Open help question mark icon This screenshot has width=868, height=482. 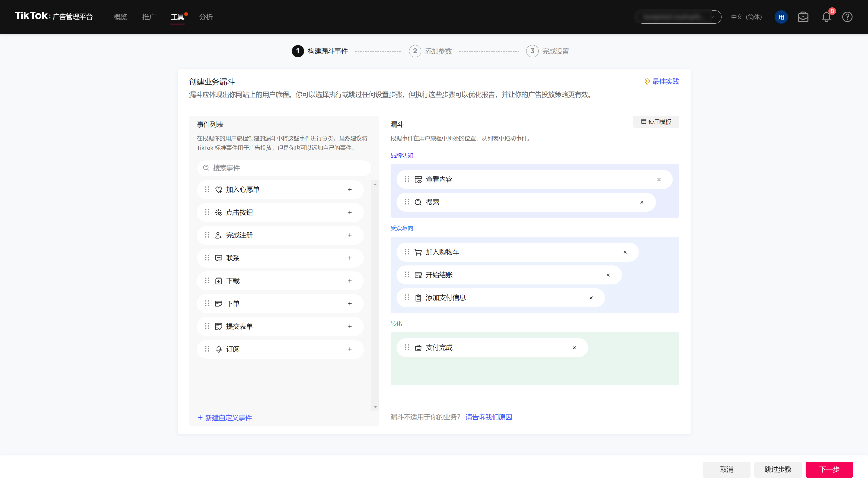click(847, 17)
